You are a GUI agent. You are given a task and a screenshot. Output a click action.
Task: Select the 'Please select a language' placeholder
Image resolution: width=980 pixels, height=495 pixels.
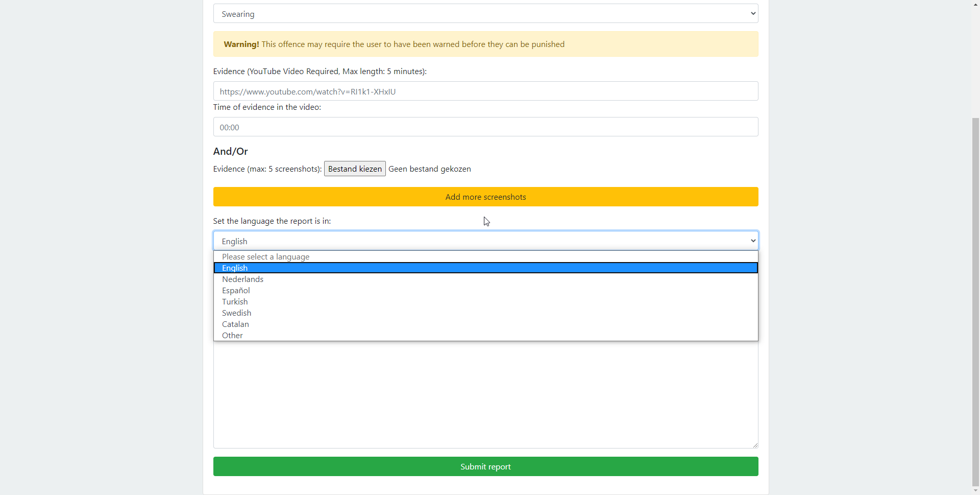pyautogui.click(x=485, y=257)
